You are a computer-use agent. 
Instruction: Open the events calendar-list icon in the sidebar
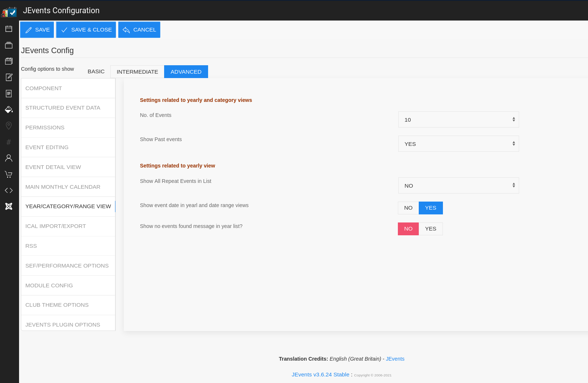(9, 61)
